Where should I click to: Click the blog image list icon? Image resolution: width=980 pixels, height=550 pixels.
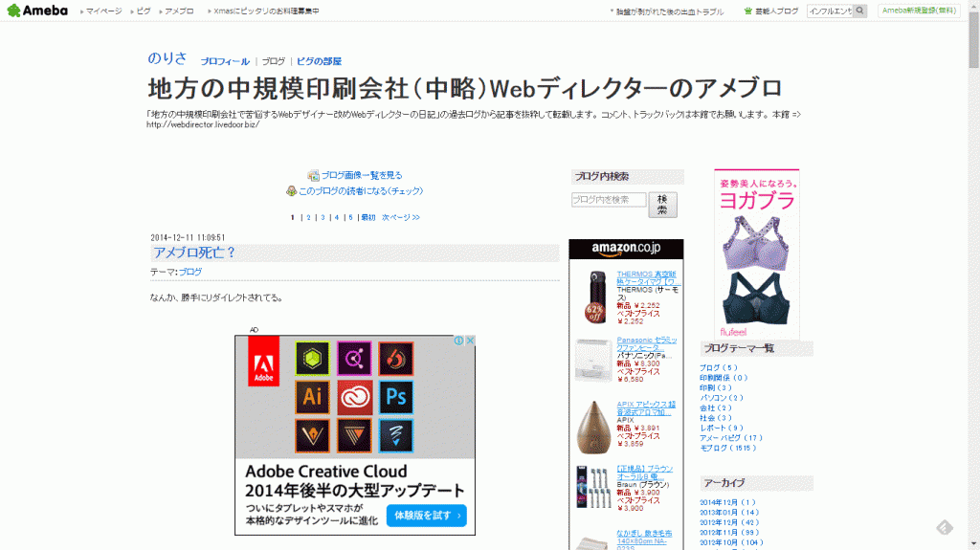pyautogui.click(x=313, y=176)
